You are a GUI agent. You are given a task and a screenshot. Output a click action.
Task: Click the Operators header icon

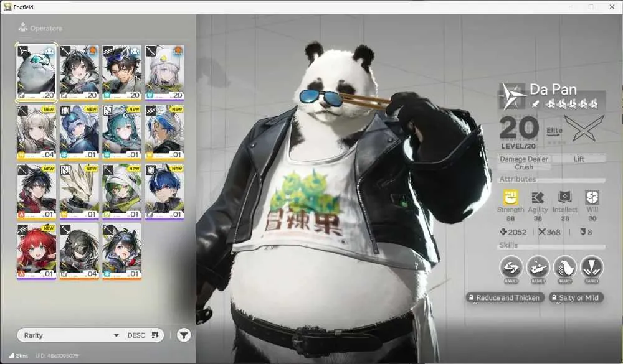point(22,27)
